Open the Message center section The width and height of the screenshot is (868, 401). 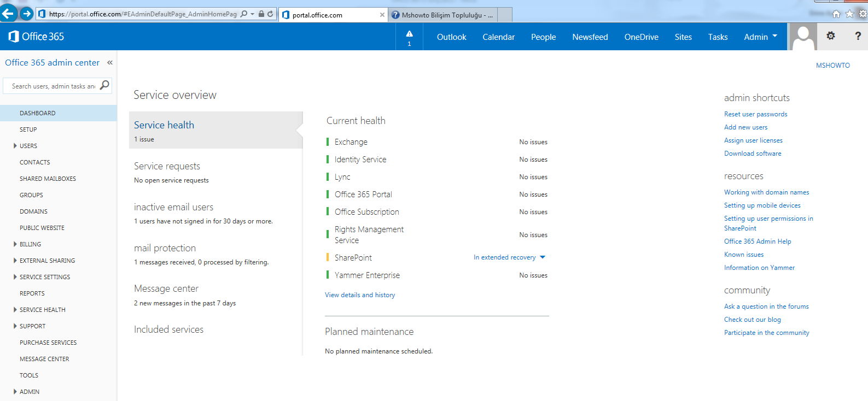166,288
